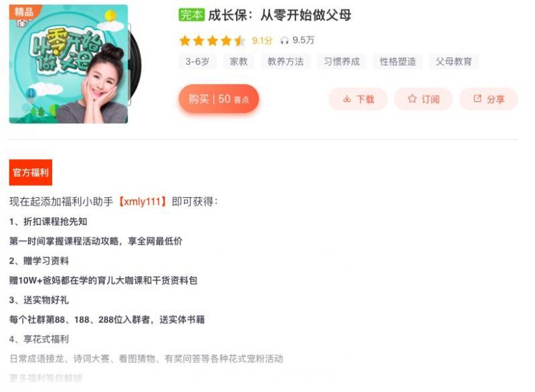Open the 教养方法 tag
This screenshot has width=535, height=392.
pos(286,62)
